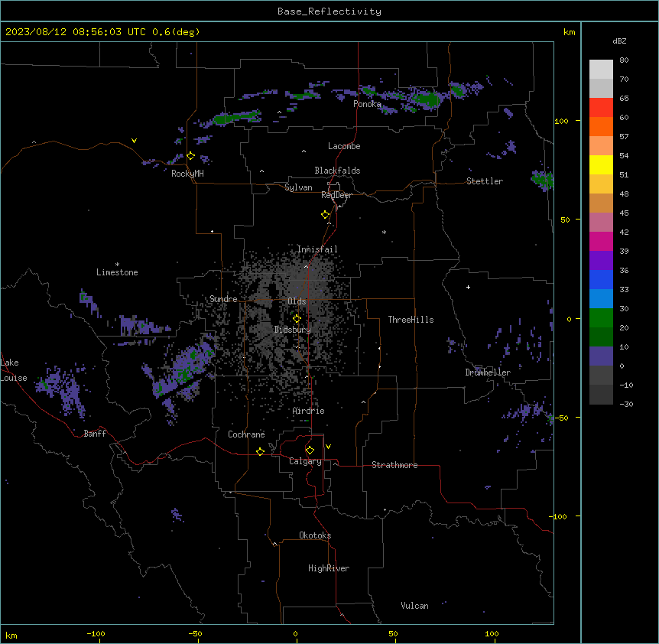Select the RockyMH label
659x644 pixels.
187,174
